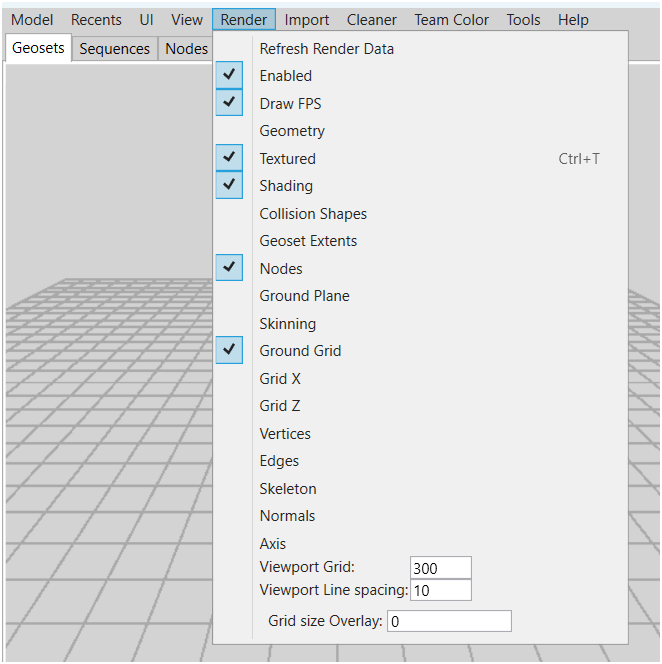Toggle Normals display
The image size is (662, 664).
[420, 516]
